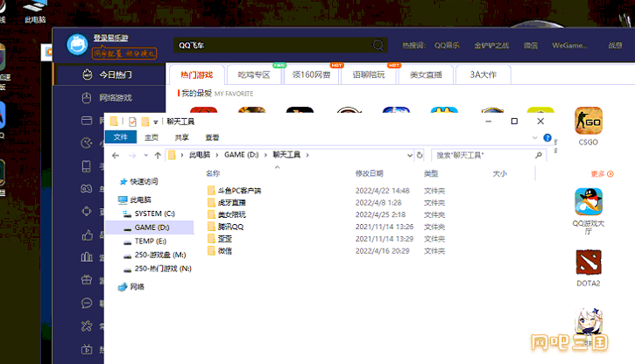The height and width of the screenshot is (364, 635).
Task: Click the 同步配置 积分换礼 banner
Action: [x=124, y=53]
